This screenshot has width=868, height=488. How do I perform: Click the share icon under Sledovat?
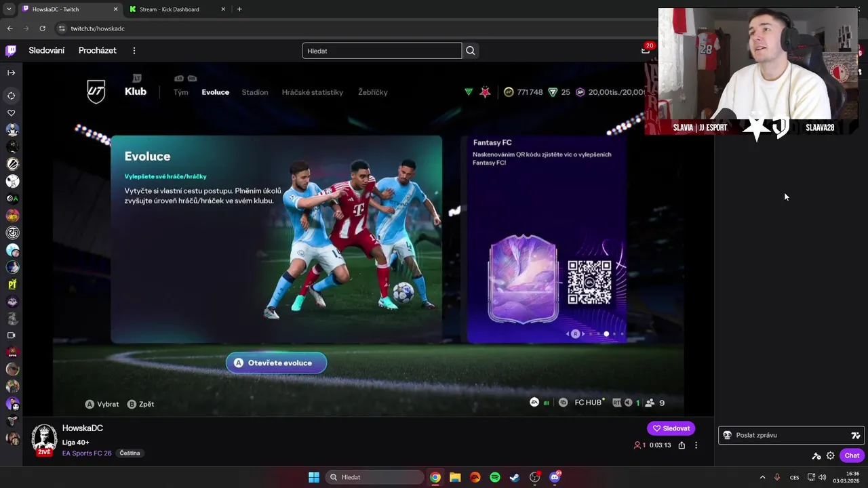pyautogui.click(x=682, y=445)
